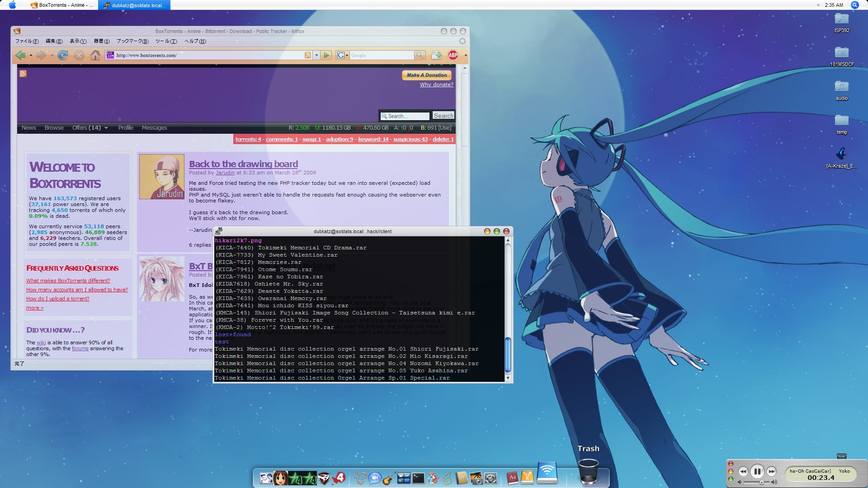Click the home icon in browser toolbar
The width and height of the screenshot is (868, 488).
(95, 55)
